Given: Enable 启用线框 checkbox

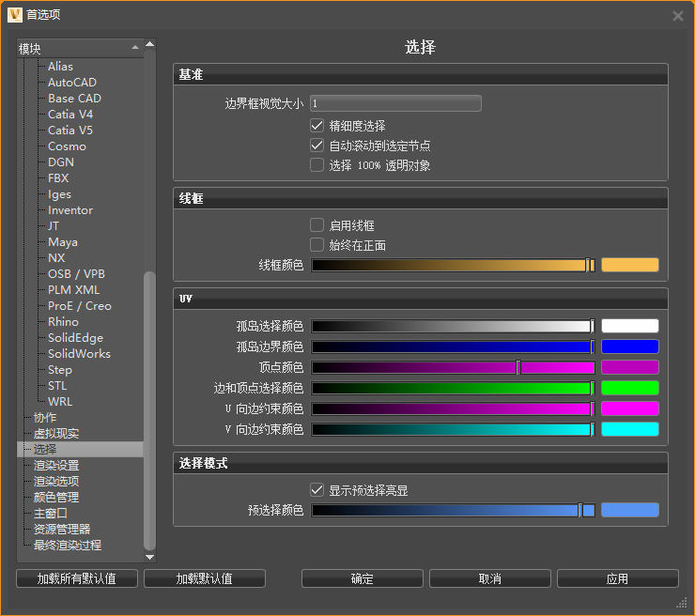Looking at the screenshot, I should point(317,225).
